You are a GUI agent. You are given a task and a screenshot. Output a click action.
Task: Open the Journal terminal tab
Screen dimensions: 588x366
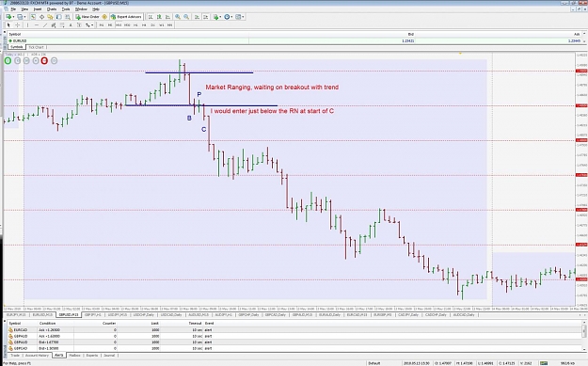[x=109, y=355]
